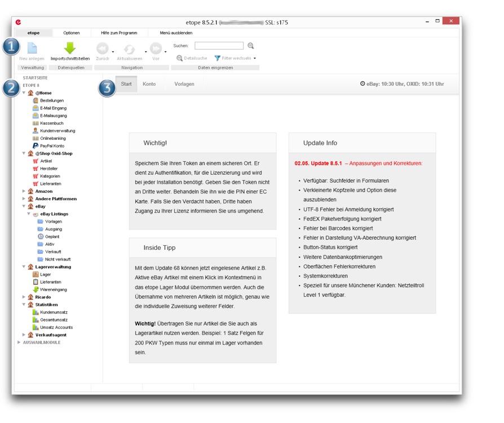The image size is (504, 423).
Task: Refresh using the Aktualisieren icon
Action: [129, 49]
